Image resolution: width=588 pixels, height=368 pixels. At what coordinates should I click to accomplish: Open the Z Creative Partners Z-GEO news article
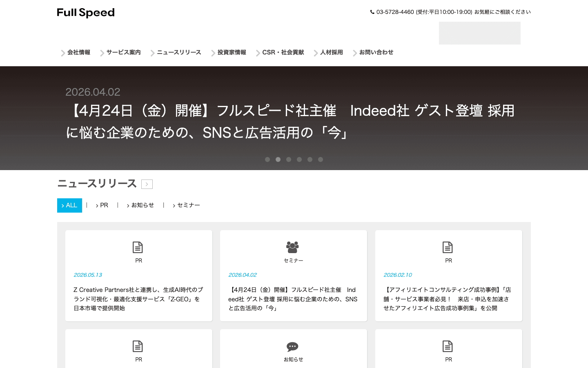(x=138, y=299)
